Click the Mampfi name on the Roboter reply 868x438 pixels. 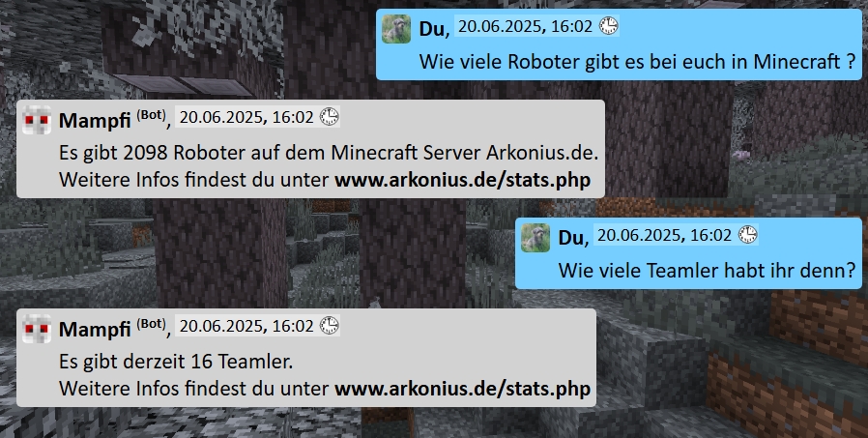click(95, 120)
